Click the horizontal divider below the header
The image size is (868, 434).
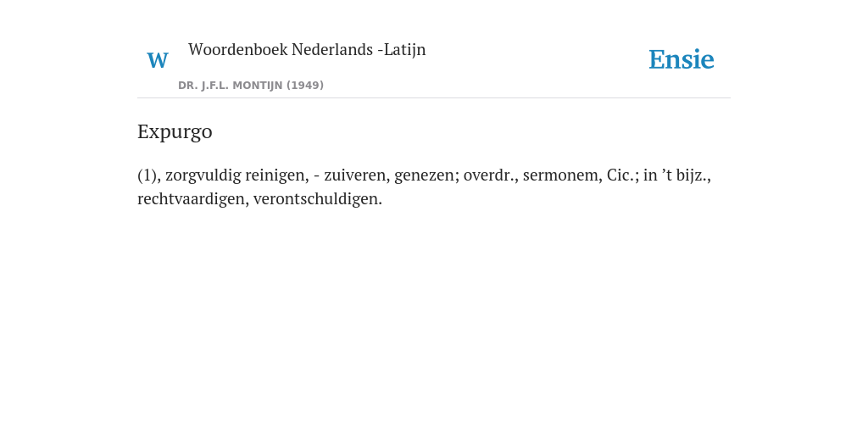[x=434, y=98]
